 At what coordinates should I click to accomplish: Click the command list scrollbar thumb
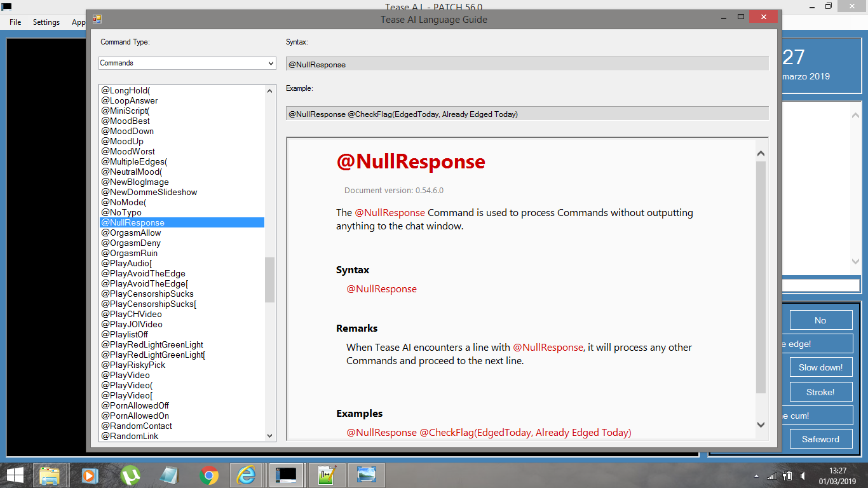[270, 280]
